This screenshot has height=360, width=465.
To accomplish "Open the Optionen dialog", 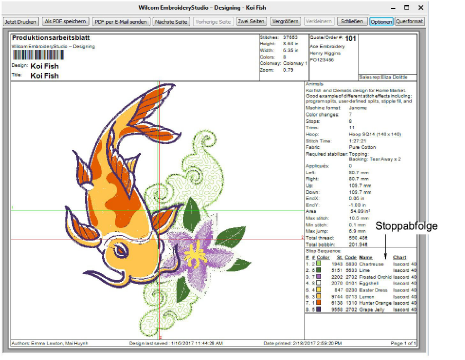I will 381,22.
